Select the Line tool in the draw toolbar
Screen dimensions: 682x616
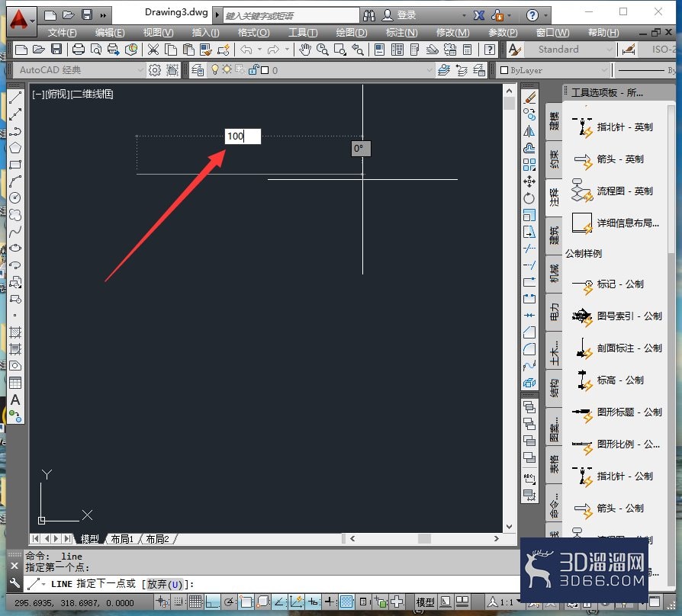tap(15, 98)
